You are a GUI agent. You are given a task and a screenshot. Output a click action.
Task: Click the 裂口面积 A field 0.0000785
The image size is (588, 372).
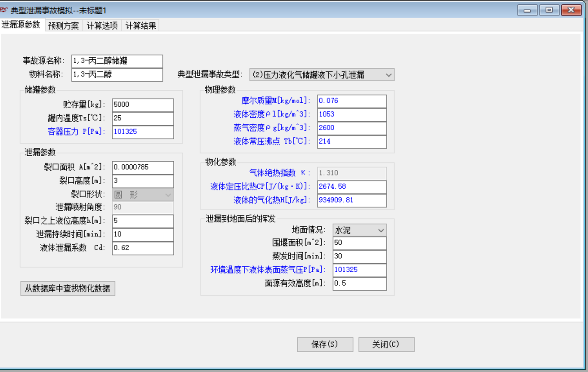tap(143, 168)
